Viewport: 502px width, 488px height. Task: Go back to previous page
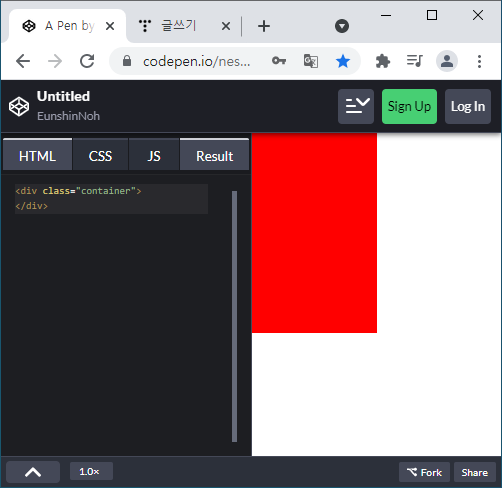pyautogui.click(x=23, y=61)
